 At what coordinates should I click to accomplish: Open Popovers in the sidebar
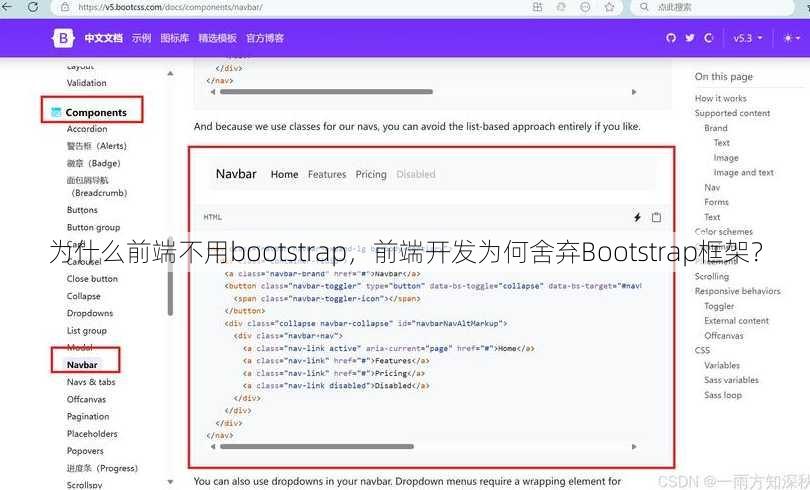pos(85,451)
